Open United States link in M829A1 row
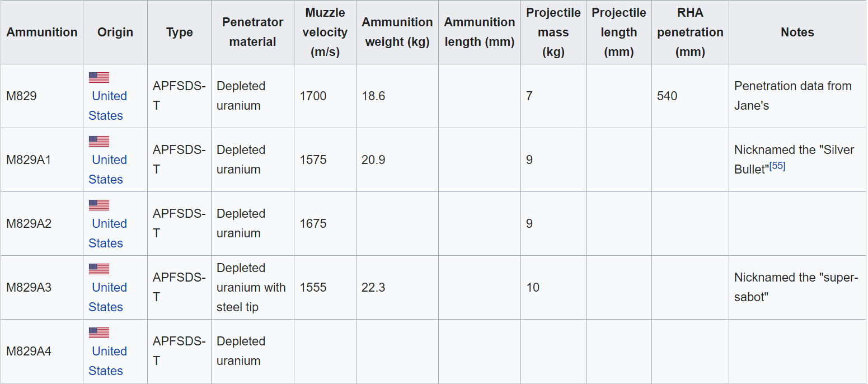The height and width of the screenshot is (384, 868). pyautogui.click(x=107, y=170)
